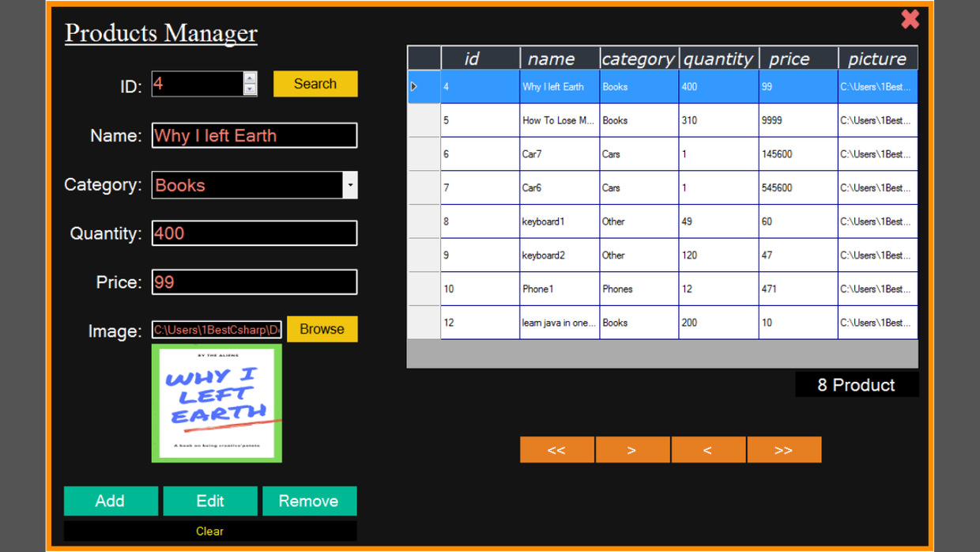
Task: Edit the selected product
Action: [209, 501]
